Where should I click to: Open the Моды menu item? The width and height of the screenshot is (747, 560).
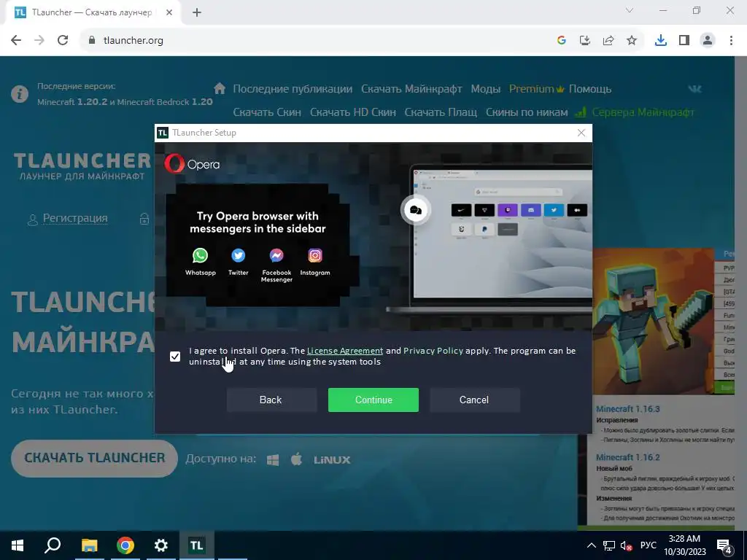coord(485,89)
